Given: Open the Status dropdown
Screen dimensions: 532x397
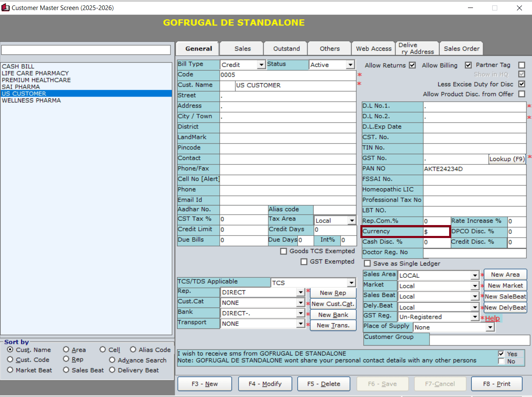Looking at the screenshot, I should tap(350, 65).
